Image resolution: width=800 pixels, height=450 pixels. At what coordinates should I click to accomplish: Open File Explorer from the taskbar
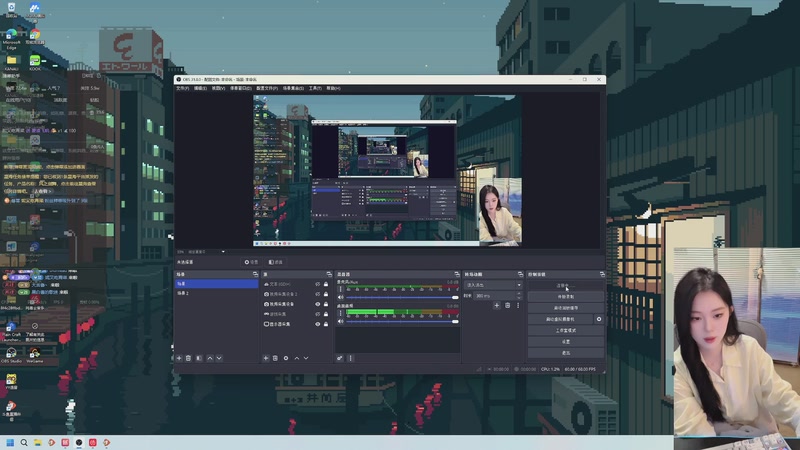[x=38, y=442]
